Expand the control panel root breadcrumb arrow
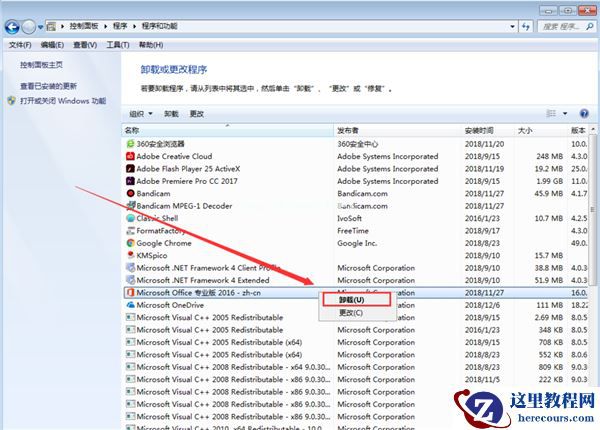Screen dimensions: 600x430 click(62, 26)
